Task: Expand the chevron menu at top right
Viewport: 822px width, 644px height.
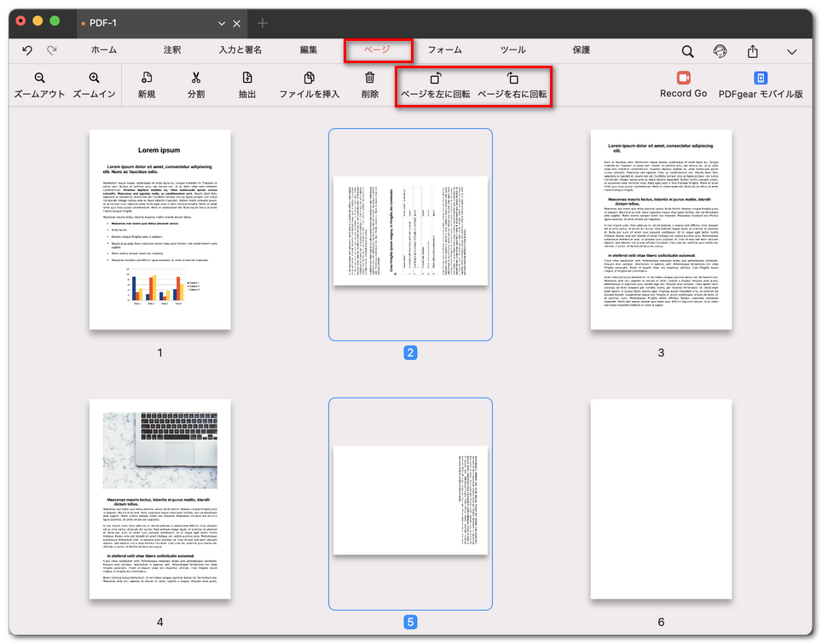Action: (791, 51)
